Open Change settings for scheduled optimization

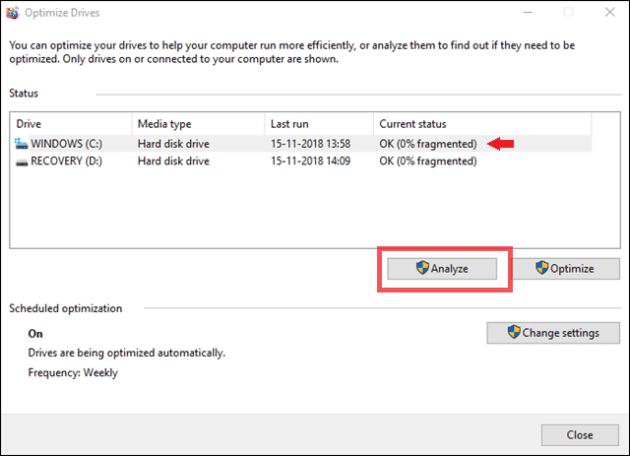coord(553,333)
